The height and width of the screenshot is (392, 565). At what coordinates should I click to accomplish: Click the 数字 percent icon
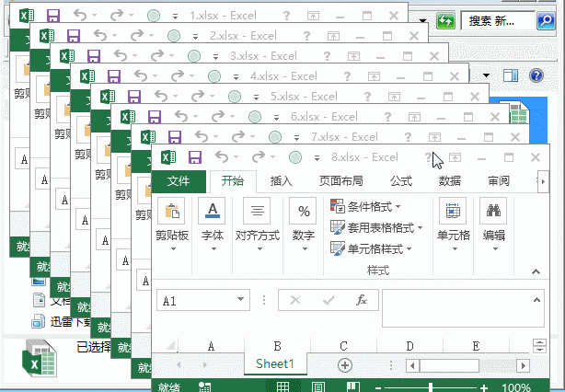(304, 211)
